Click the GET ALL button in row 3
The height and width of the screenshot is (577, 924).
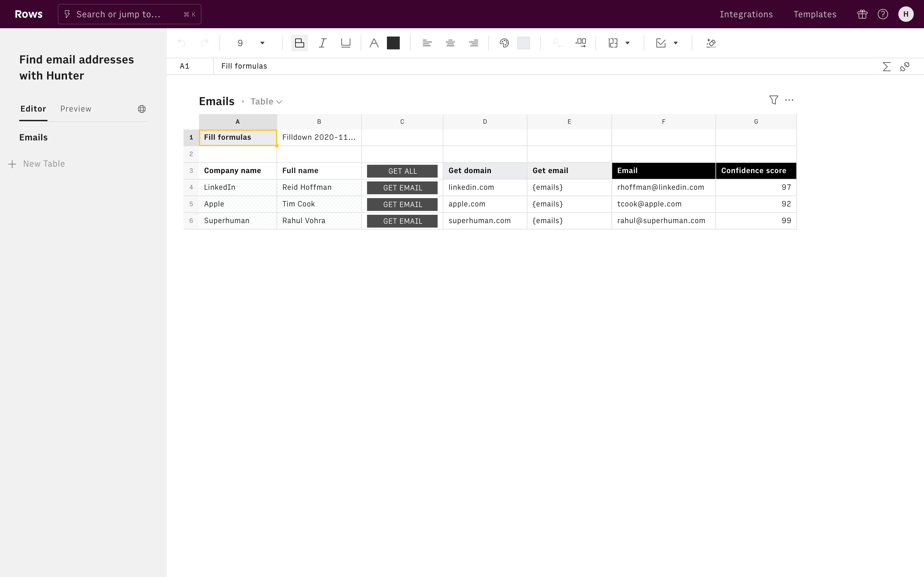coord(402,171)
